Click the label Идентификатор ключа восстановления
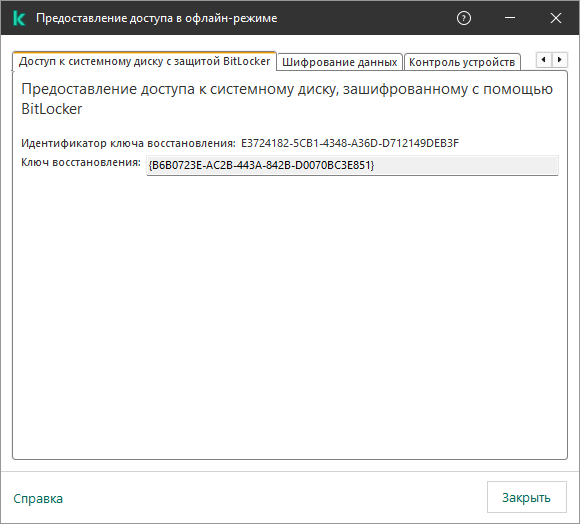 tap(128, 143)
